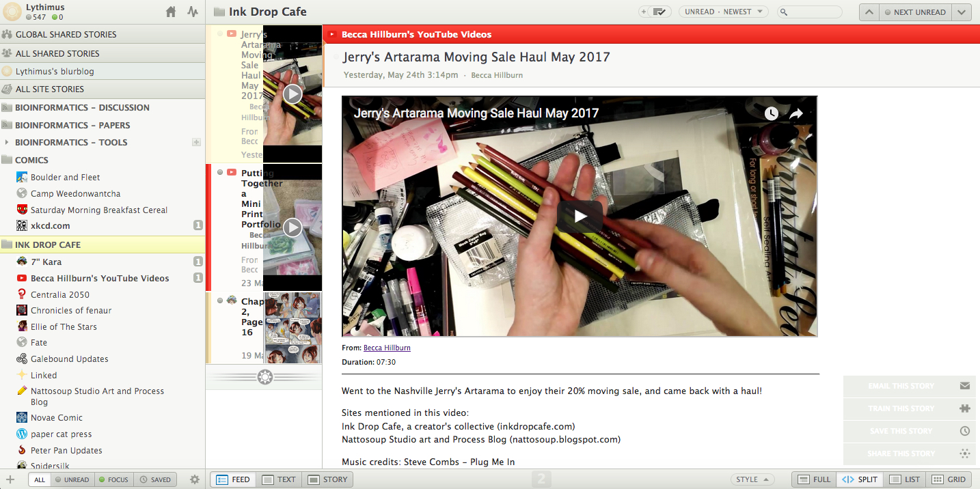
Task: Click Train This Story
Action: [x=910, y=408]
